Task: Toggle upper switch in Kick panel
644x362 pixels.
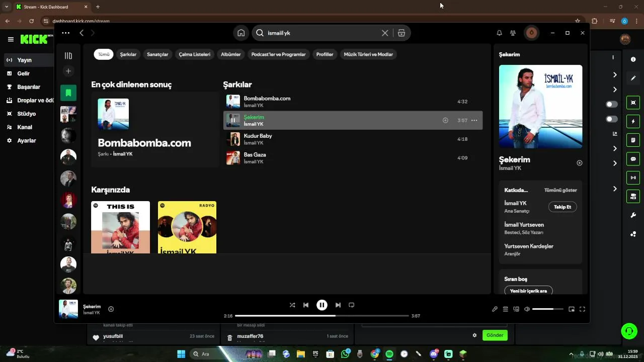Action: [612, 104]
